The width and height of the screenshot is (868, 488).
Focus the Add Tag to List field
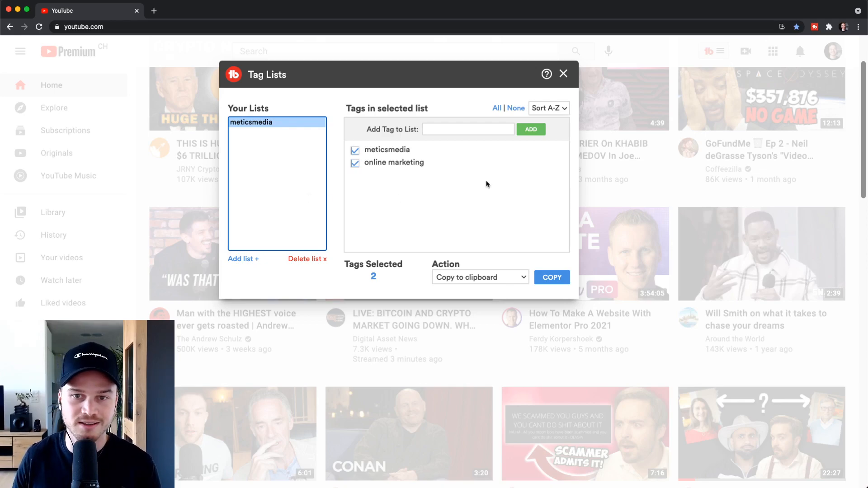pyautogui.click(x=468, y=129)
